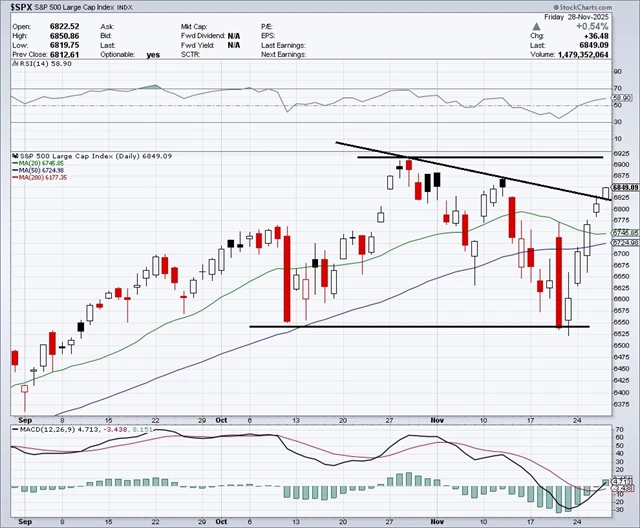
Task: Click the small chart icon beside RSI(14)
Action: (15, 64)
